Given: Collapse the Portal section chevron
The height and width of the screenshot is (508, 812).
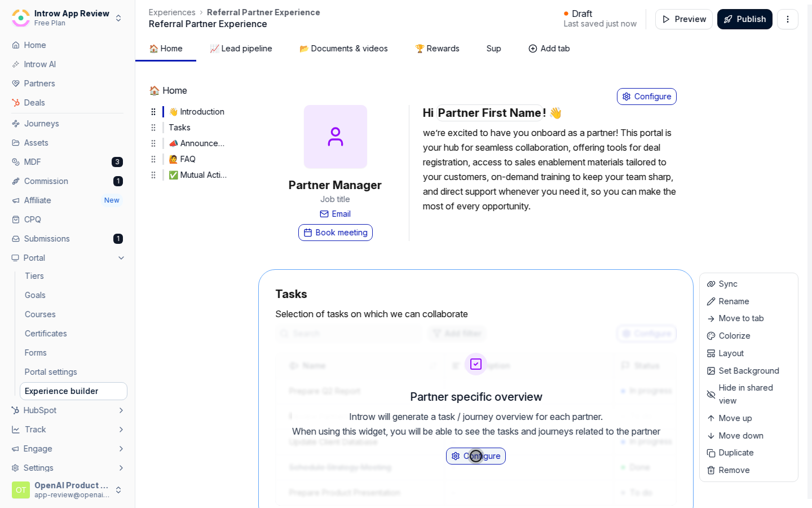Looking at the screenshot, I should [121, 258].
